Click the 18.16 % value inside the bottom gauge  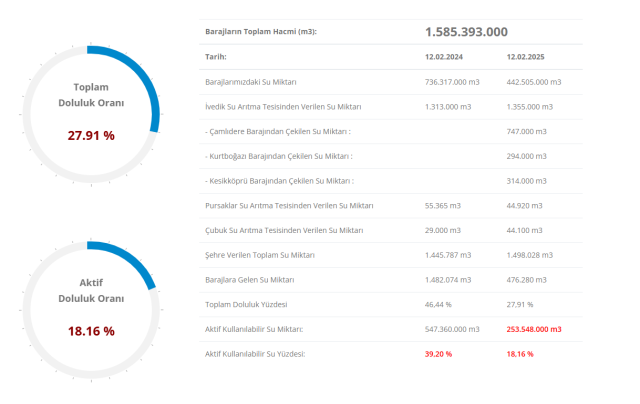[x=91, y=330]
